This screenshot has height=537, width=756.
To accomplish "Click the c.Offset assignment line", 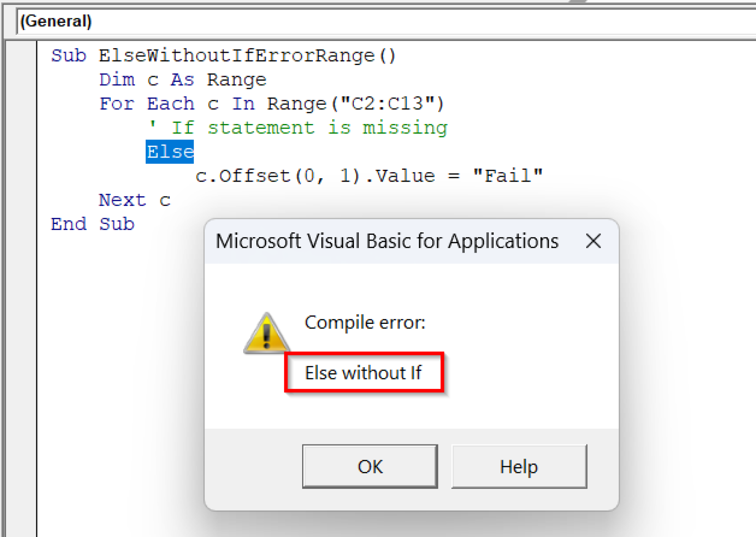I will [x=369, y=175].
